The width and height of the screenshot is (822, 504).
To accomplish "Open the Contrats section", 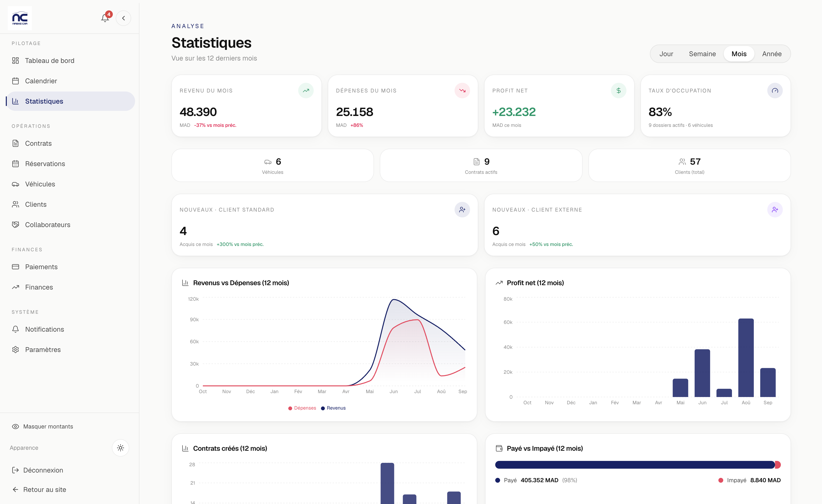I will click(70, 143).
